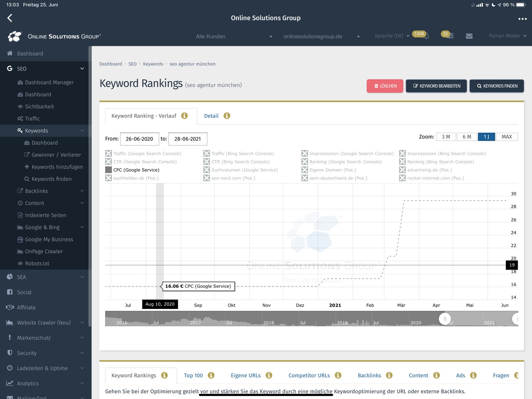Click the From date field 26-06-2020
This screenshot has width=532, height=399.
click(139, 139)
